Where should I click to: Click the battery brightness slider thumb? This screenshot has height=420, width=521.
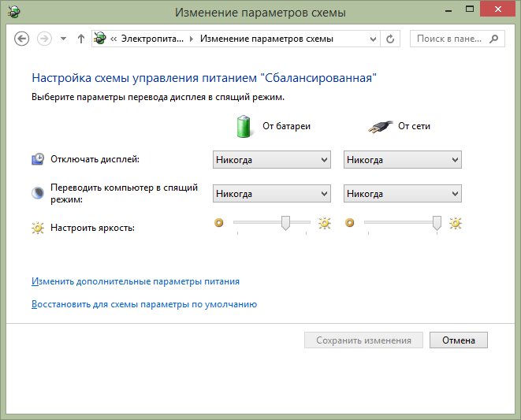coord(286,225)
